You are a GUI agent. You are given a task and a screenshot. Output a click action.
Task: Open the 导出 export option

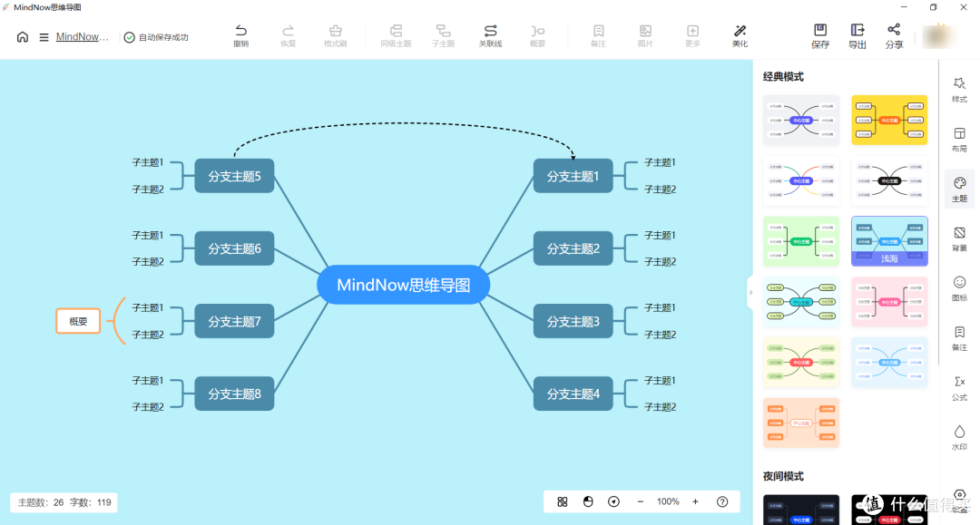click(x=857, y=37)
